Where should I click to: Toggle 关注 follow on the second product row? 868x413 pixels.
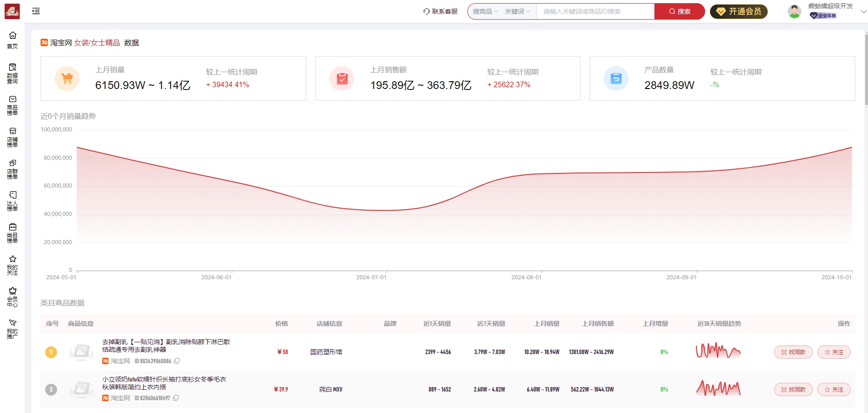[833, 390]
